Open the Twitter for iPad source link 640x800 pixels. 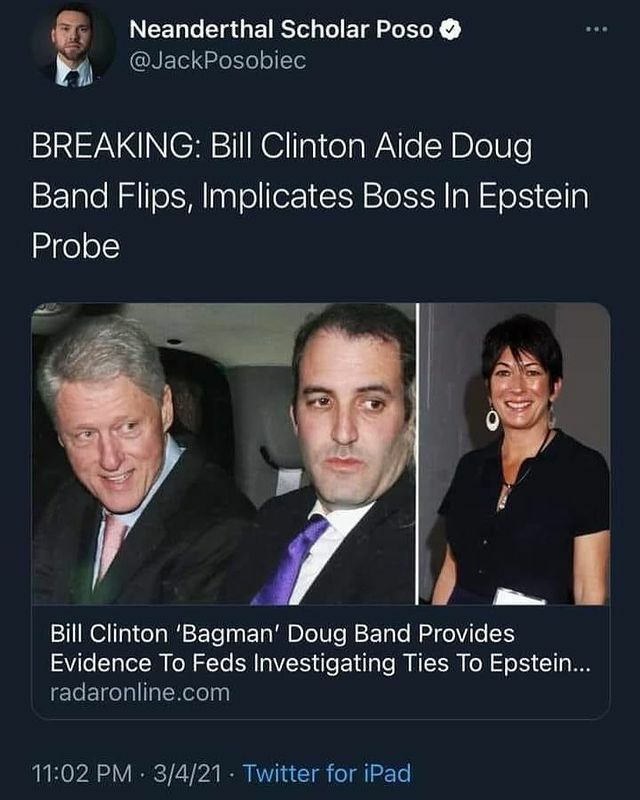click(x=327, y=773)
